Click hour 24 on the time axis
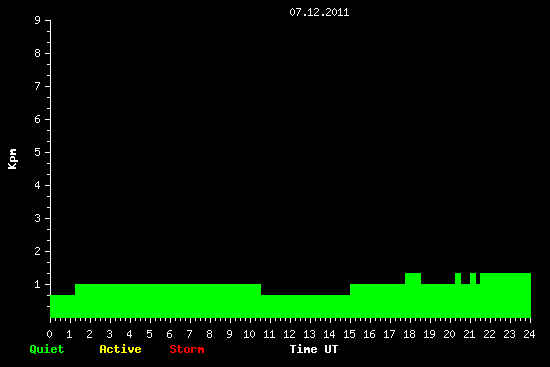 tap(529, 334)
